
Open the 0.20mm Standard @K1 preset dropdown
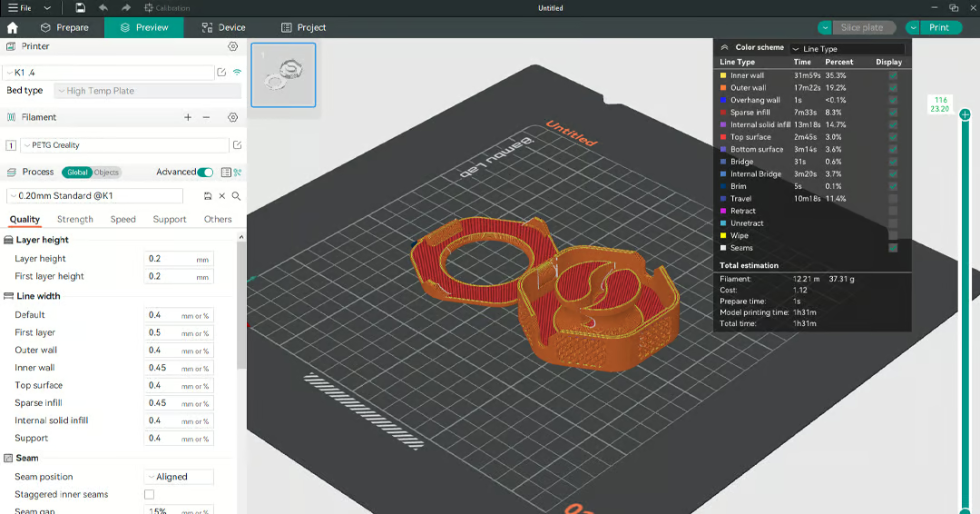(x=95, y=196)
